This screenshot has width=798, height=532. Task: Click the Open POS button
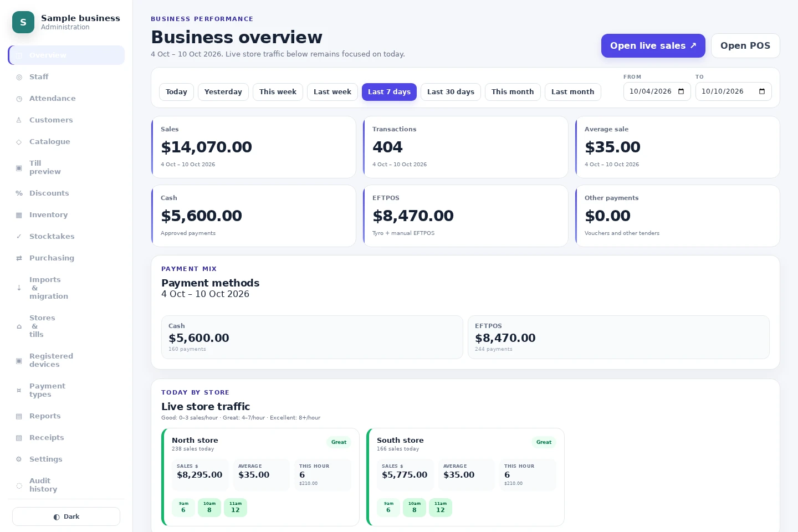coord(745,46)
